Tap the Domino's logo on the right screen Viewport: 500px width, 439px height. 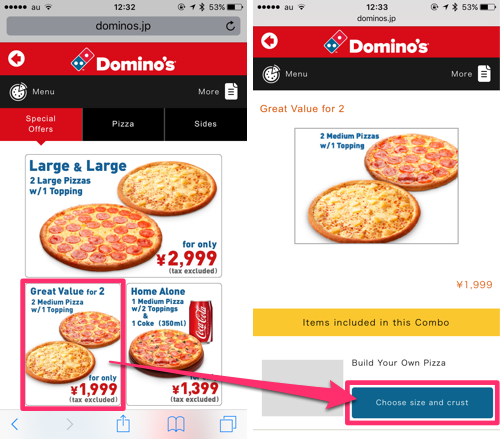pyautogui.click(x=376, y=43)
